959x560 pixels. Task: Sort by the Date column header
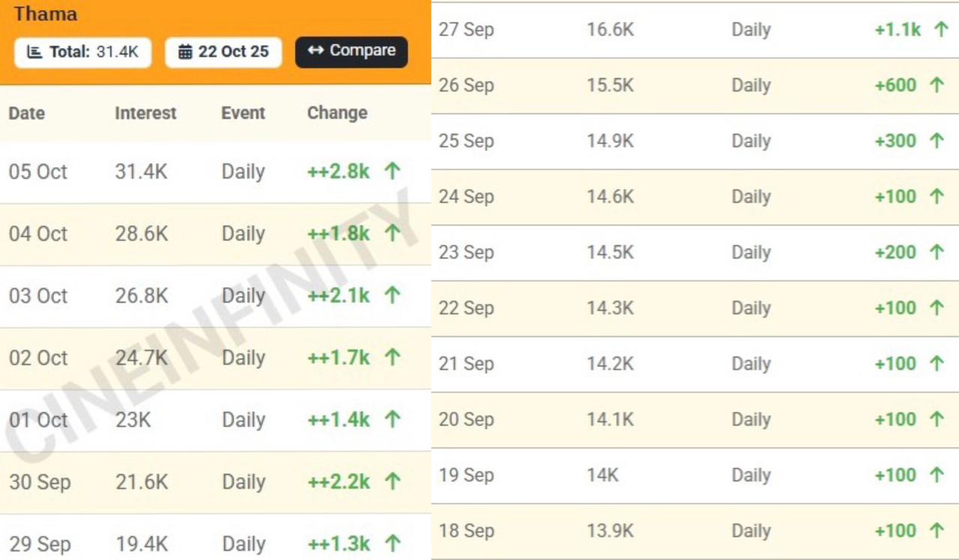point(27,113)
